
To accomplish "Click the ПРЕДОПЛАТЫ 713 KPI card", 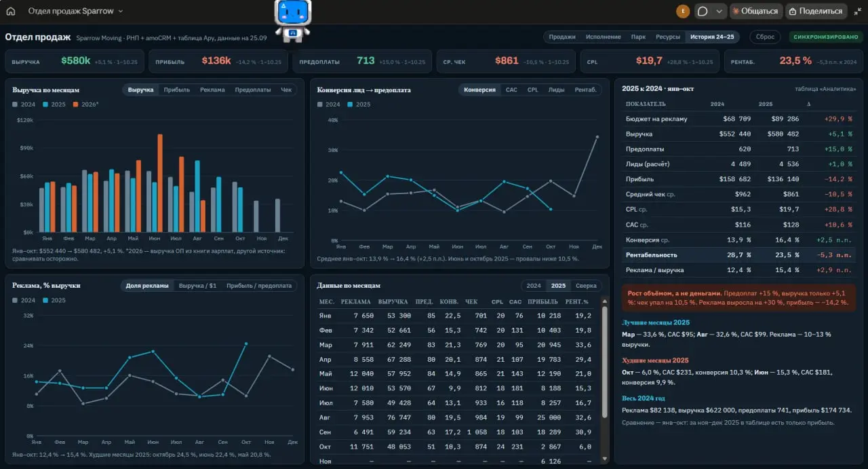I will point(361,61).
